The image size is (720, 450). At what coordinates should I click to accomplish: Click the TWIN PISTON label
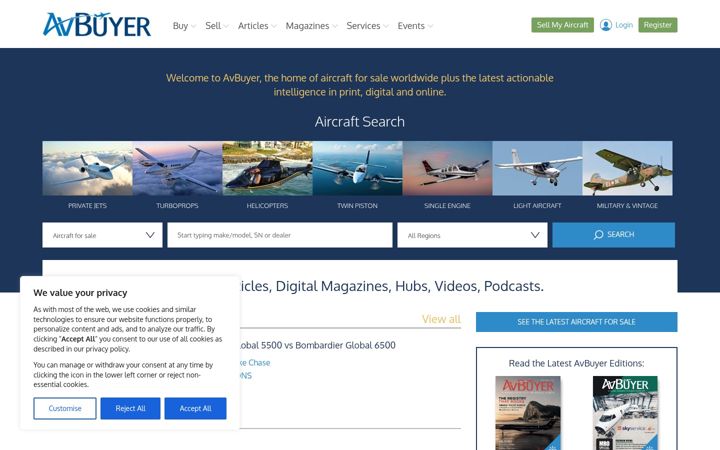click(357, 206)
